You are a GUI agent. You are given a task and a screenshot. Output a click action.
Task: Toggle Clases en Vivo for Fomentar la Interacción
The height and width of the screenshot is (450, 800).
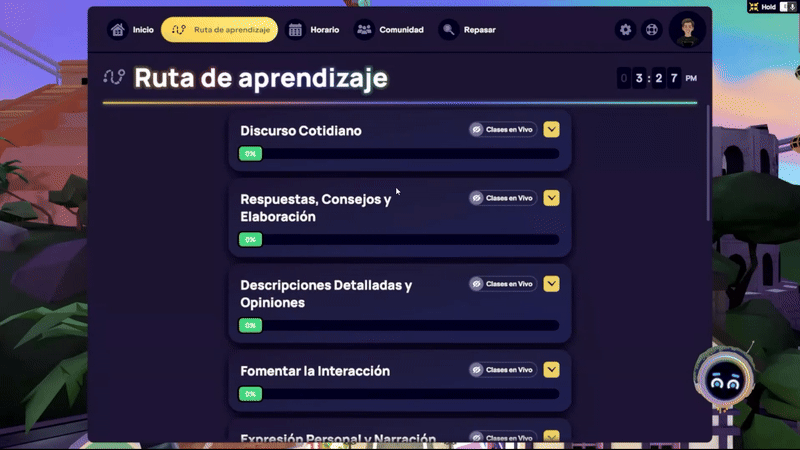pos(503,370)
